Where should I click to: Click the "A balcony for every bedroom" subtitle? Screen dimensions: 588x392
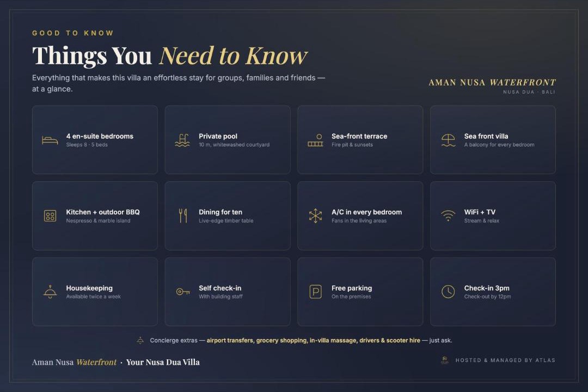coord(499,145)
